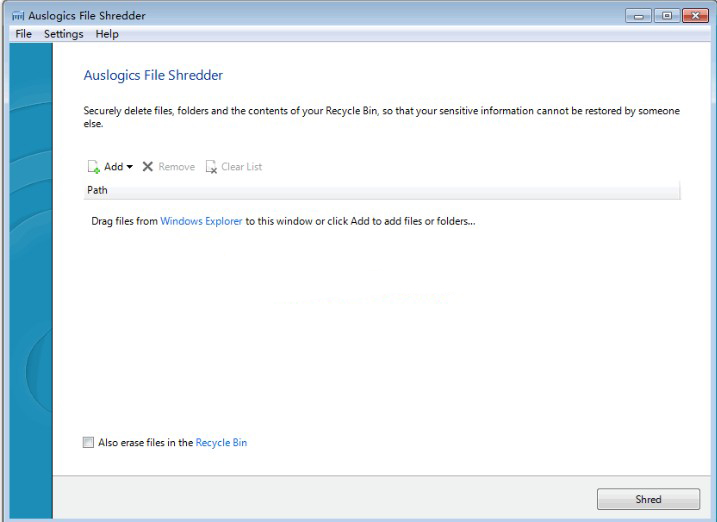Minimize the File Shredder window
Image resolution: width=717 pixels, height=522 pixels.
click(x=640, y=16)
